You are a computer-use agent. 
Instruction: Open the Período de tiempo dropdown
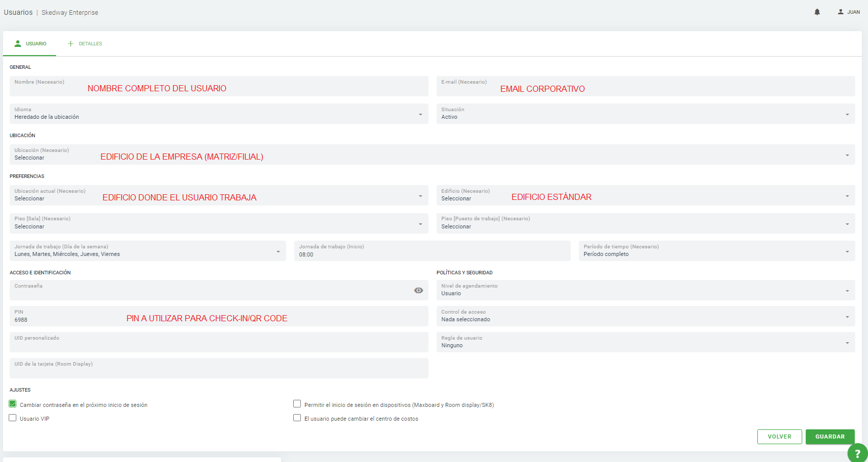(x=716, y=251)
